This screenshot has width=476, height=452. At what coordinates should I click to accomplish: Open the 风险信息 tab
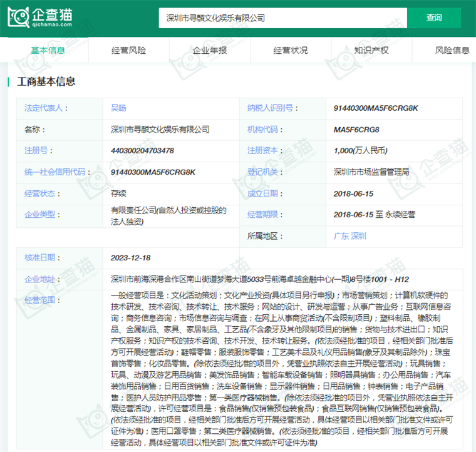452,50
